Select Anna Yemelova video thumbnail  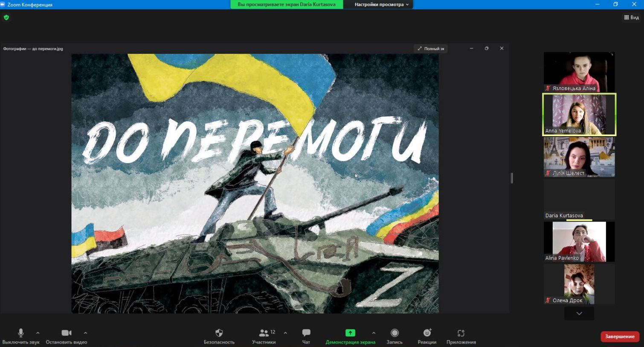pyautogui.click(x=579, y=114)
